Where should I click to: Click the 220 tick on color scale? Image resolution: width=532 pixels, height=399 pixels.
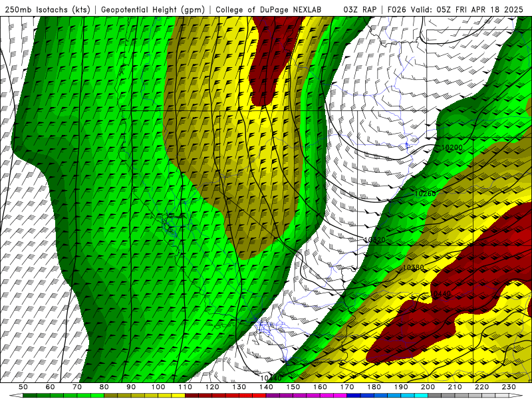click(481, 387)
